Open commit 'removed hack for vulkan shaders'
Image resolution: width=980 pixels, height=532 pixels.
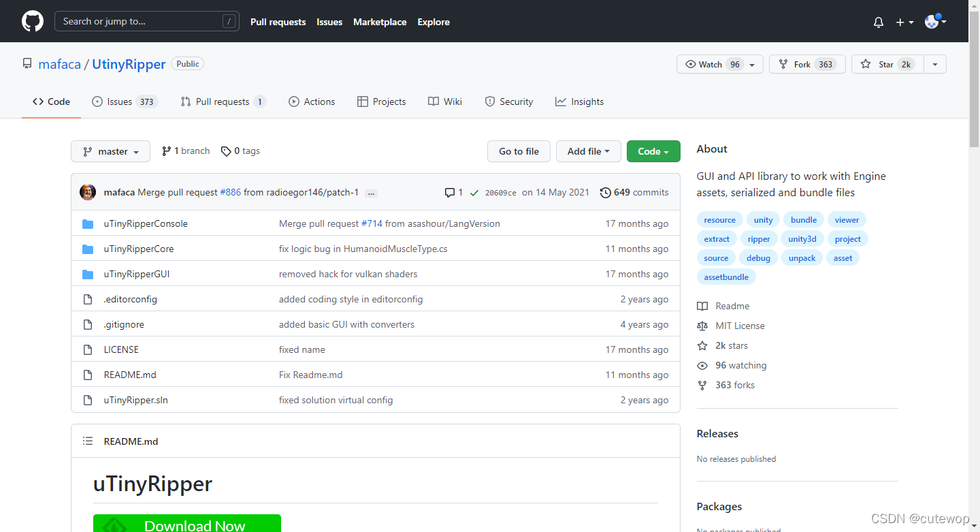click(x=348, y=274)
